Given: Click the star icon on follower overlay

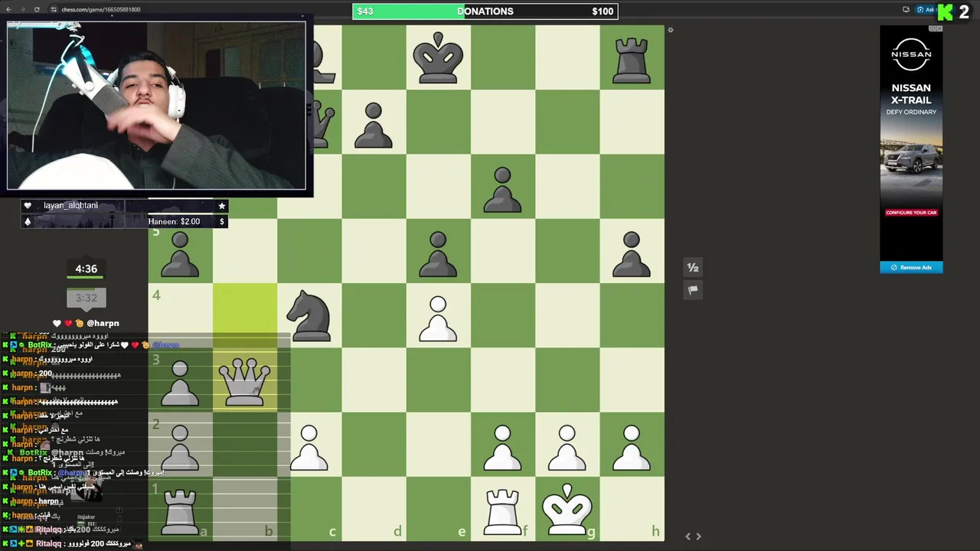Looking at the screenshot, I should coord(221,206).
